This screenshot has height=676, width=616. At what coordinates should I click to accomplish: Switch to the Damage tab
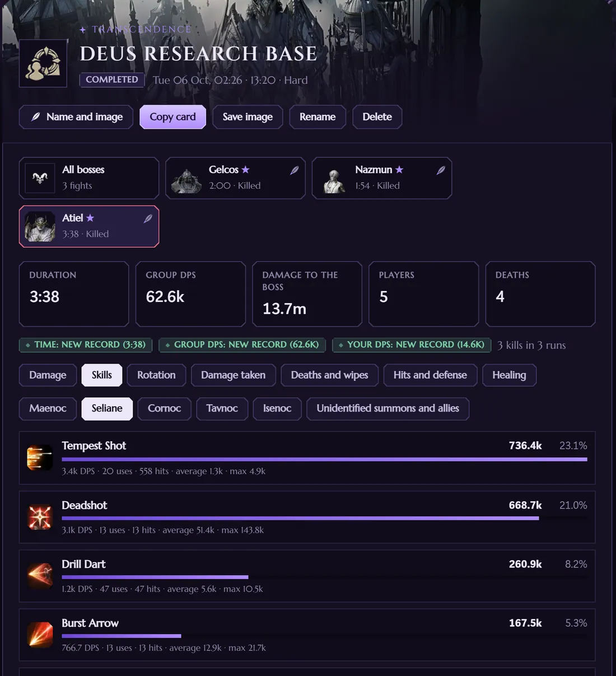[x=48, y=375]
